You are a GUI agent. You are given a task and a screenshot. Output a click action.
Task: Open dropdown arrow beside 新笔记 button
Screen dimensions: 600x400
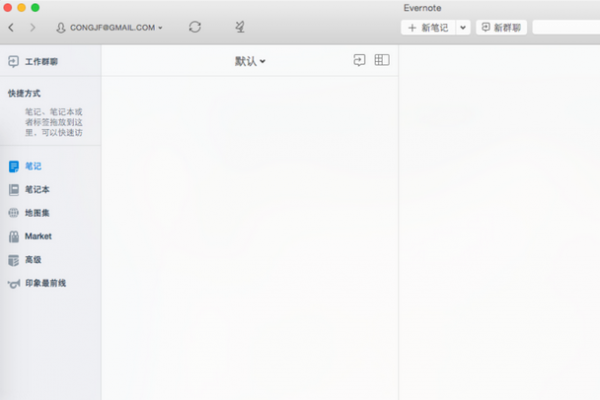[x=462, y=27]
